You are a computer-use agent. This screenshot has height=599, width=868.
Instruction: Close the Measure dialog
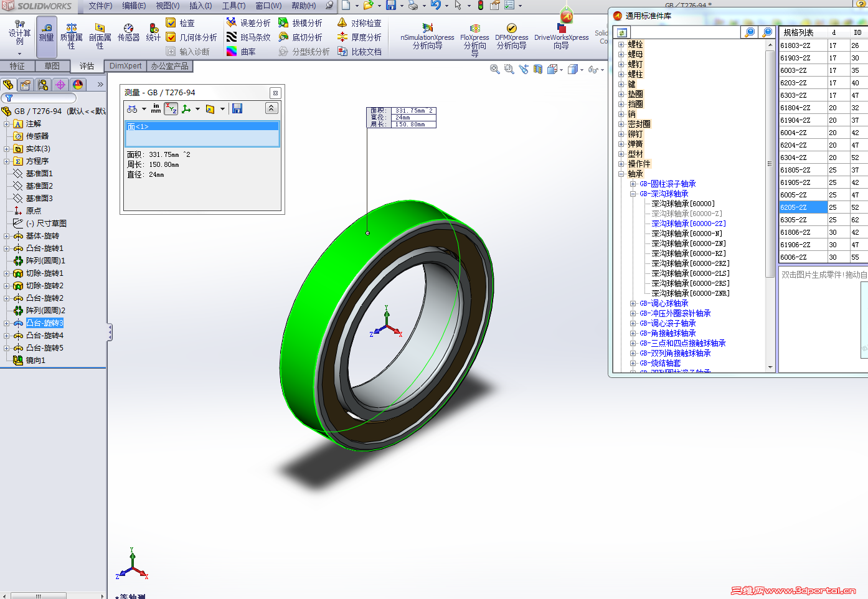tap(275, 93)
